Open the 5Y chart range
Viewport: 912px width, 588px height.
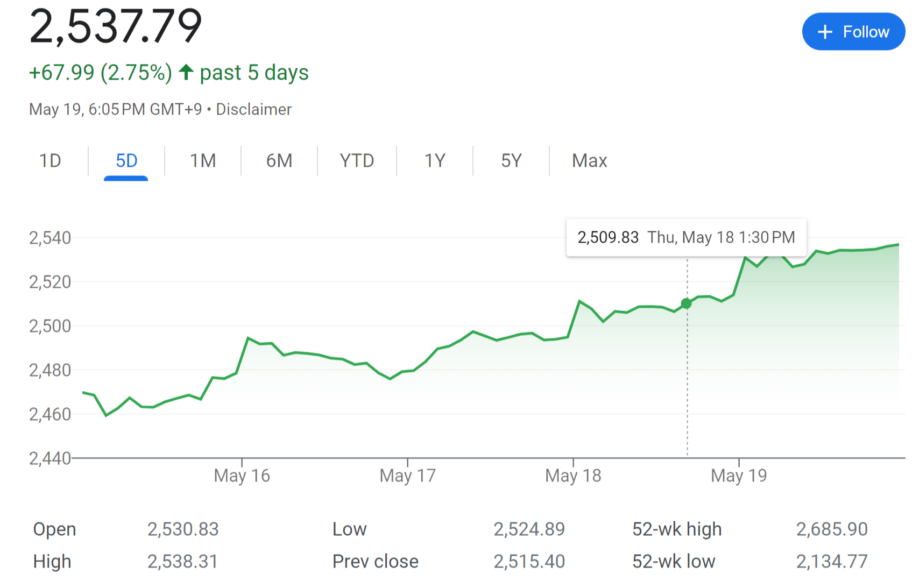coord(511,160)
